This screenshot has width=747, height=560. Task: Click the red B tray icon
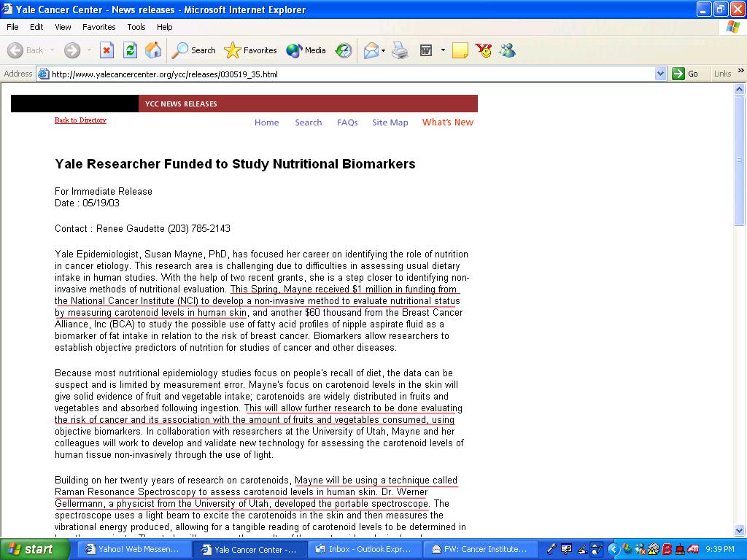click(x=667, y=550)
